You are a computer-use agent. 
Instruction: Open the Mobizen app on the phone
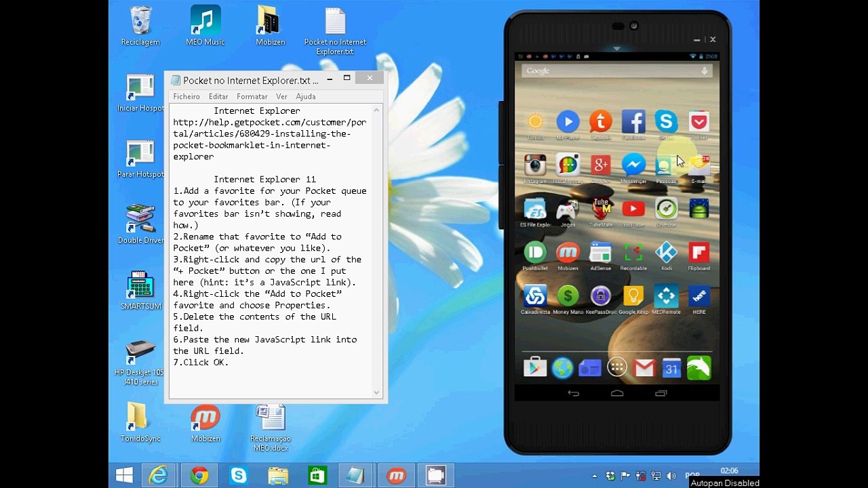pos(568,252)
